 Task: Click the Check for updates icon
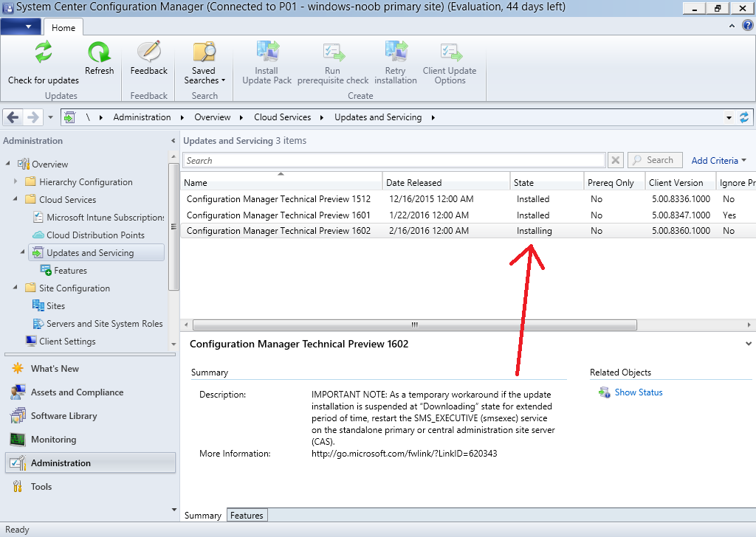[x=44, y=52]
